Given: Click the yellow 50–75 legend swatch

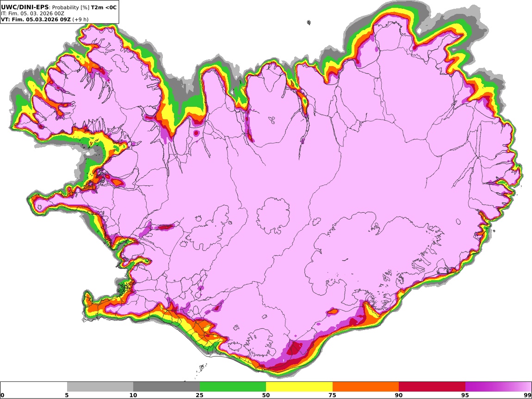Looking at the screenshot, I should (x=299, y=387).
